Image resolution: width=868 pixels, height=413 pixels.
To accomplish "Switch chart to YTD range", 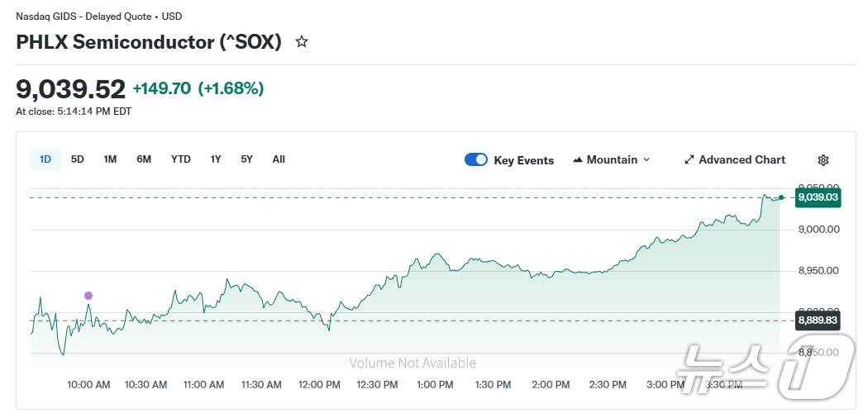I will click(181, 159).
